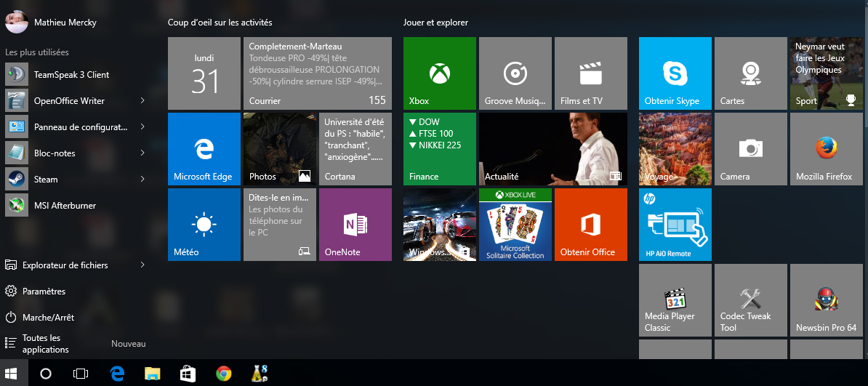This screenshot has height=386, width=868.
Task: Open Task View in taskbar
Action: coord(81,374)
